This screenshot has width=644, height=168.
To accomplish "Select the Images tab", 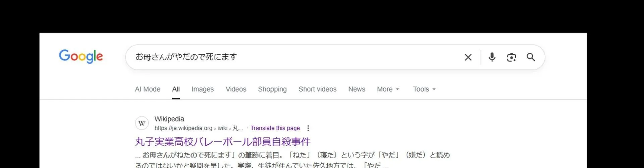I will (203, 89).
